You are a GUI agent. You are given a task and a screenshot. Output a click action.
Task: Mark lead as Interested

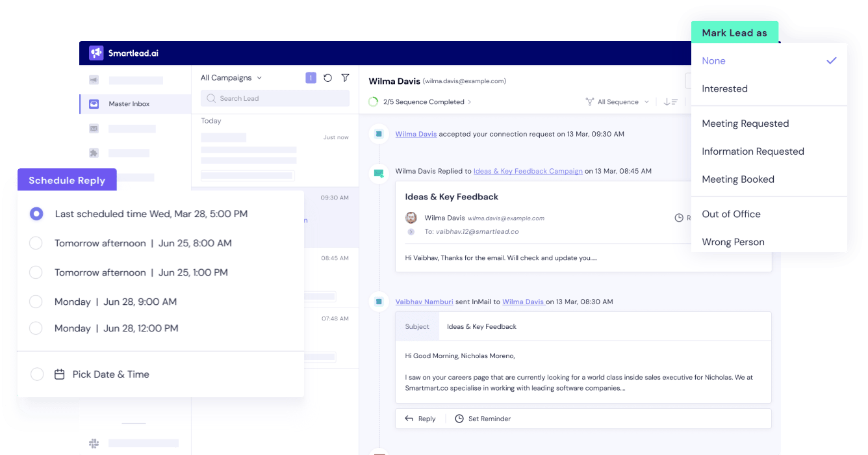click(724, 88)
